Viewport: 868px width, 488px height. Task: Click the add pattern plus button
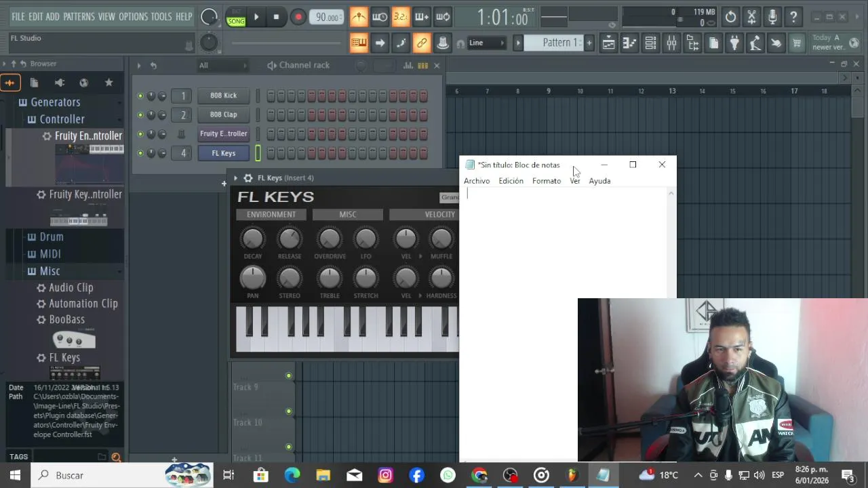coord(589,43)
